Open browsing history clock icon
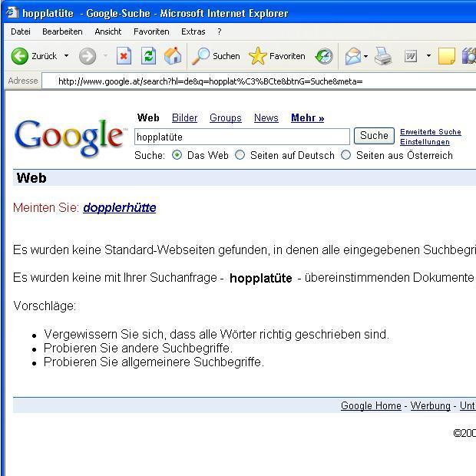 324,56
